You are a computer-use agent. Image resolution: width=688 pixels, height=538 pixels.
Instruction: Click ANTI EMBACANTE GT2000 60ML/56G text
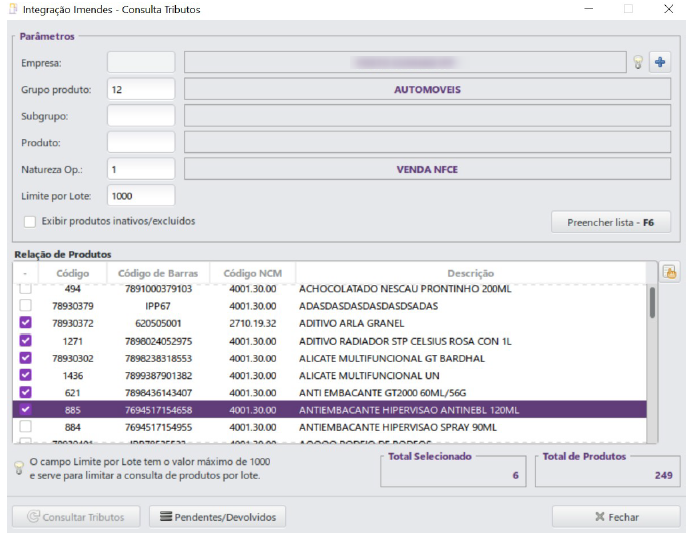click(382, 393)
